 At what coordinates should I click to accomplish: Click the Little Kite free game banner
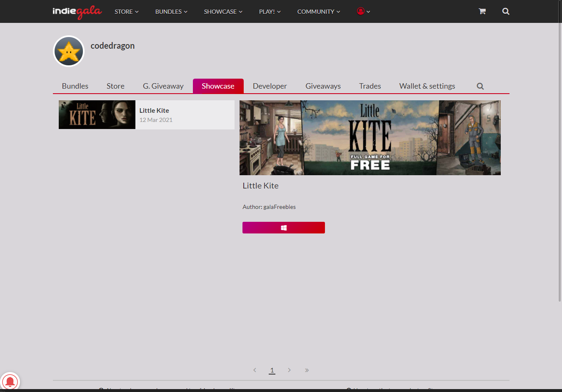(x=370, y=138)
